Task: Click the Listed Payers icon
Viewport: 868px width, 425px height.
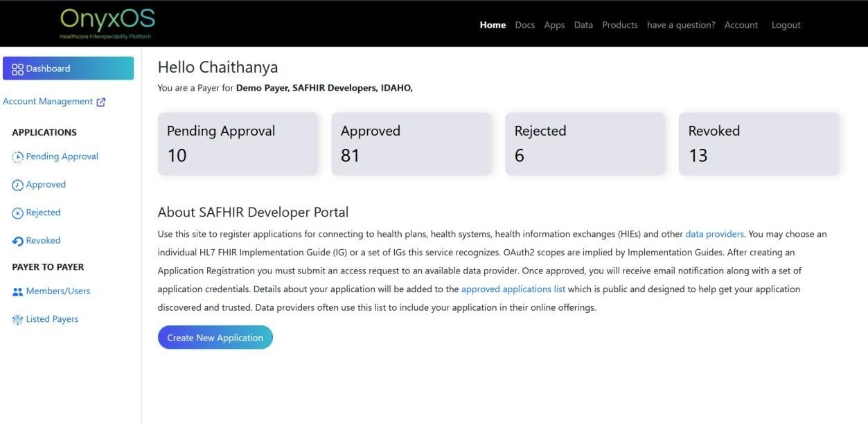Action: pos(18,320)
